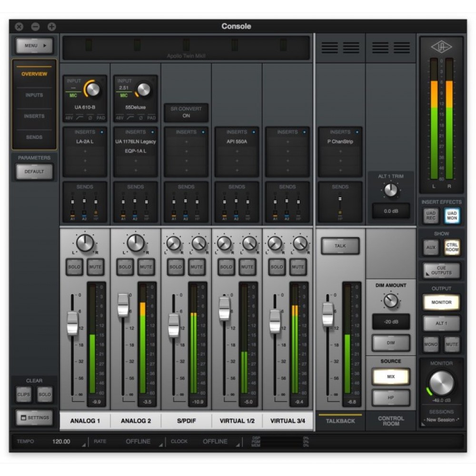Switch to the INPUTS view

point(34,95)
